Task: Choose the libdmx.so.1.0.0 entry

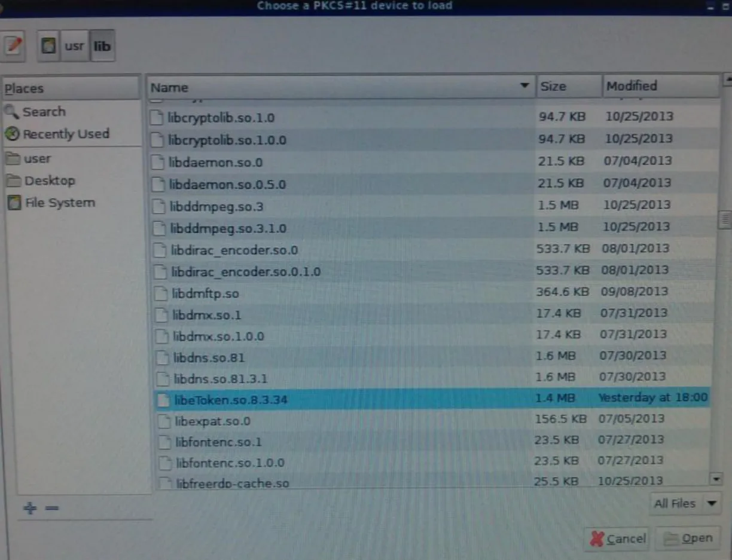Action: [432, 336]
